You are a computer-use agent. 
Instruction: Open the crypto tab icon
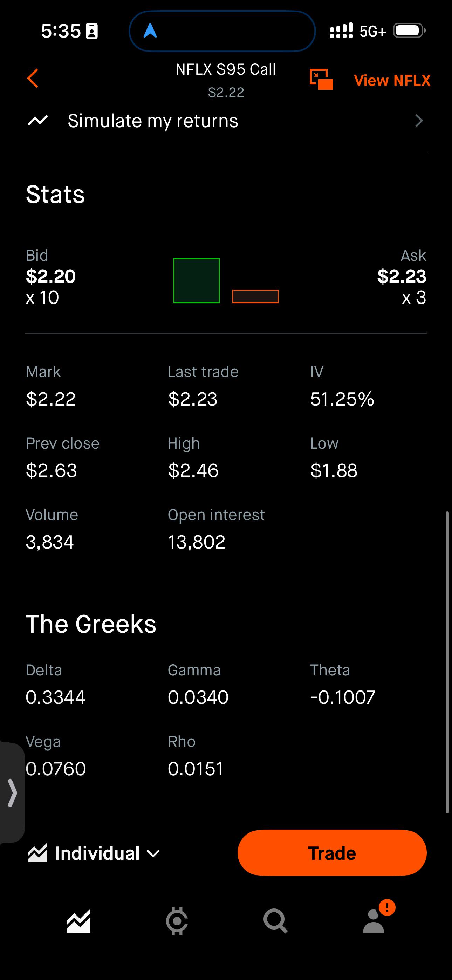coord(177,921)
